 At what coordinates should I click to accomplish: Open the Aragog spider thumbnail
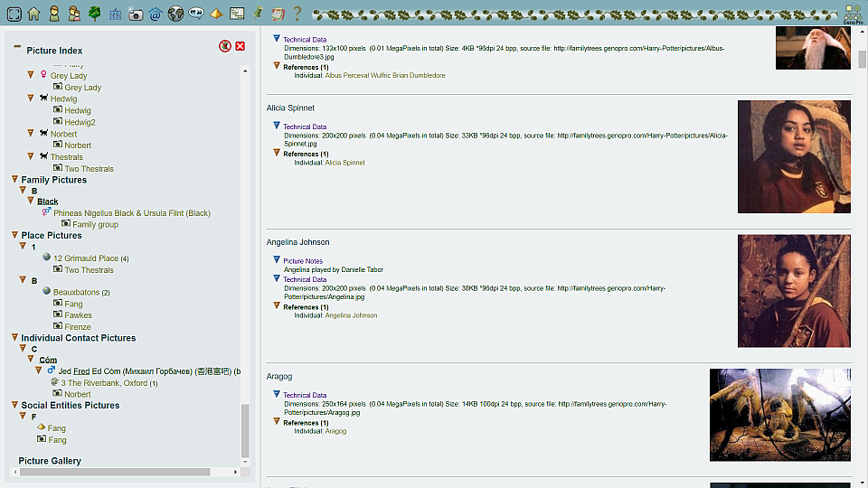point(780,415)
